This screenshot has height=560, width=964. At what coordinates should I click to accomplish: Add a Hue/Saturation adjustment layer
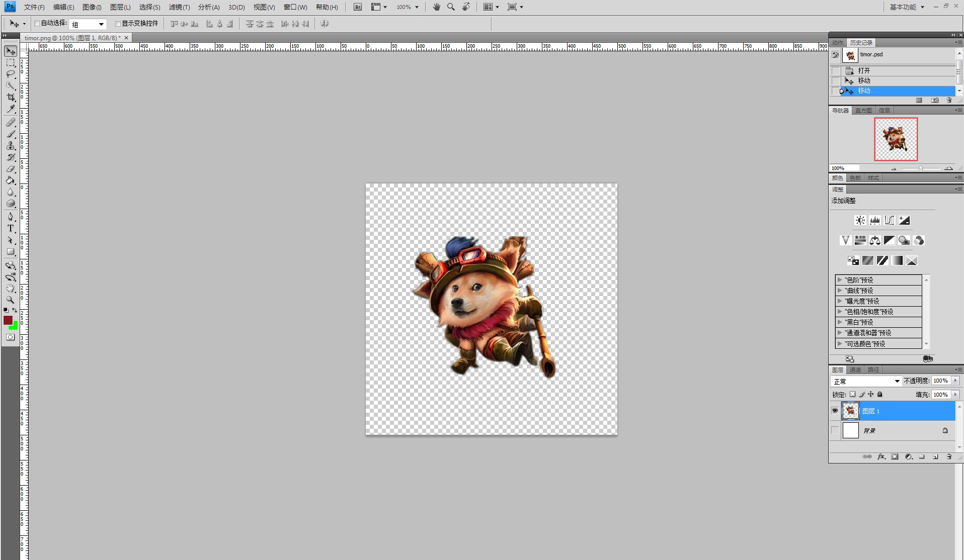pyautogui.click(x=860, y=240)
